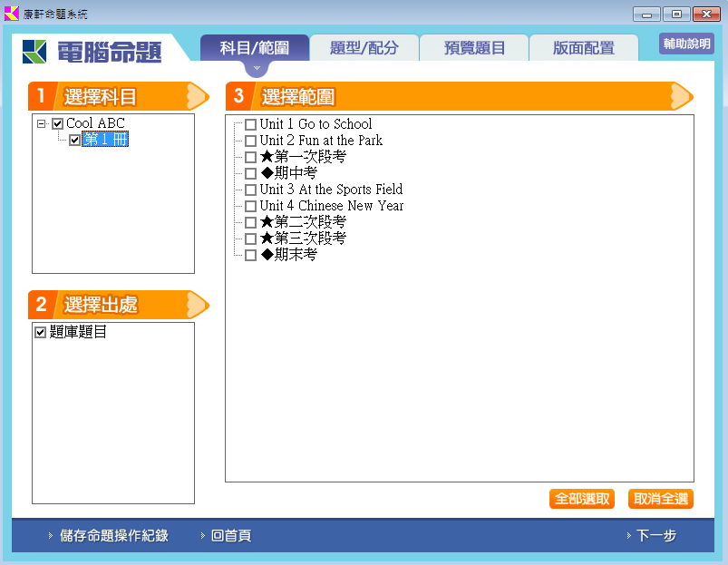Click the title bar app icon
Screen dimensions: 728x565
click(12, 14)
